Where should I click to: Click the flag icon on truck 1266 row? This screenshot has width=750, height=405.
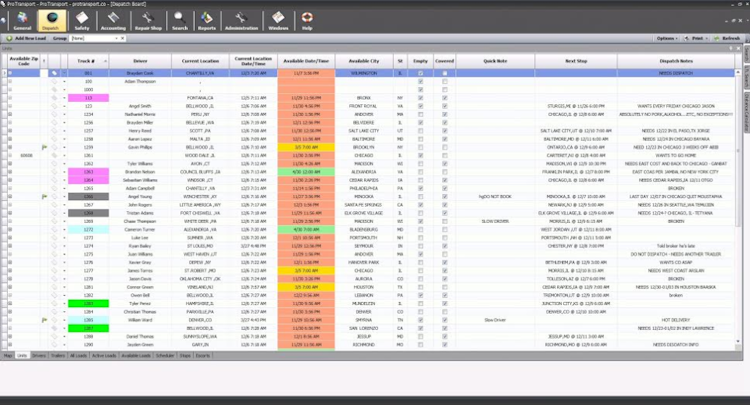tap(44, 197)
